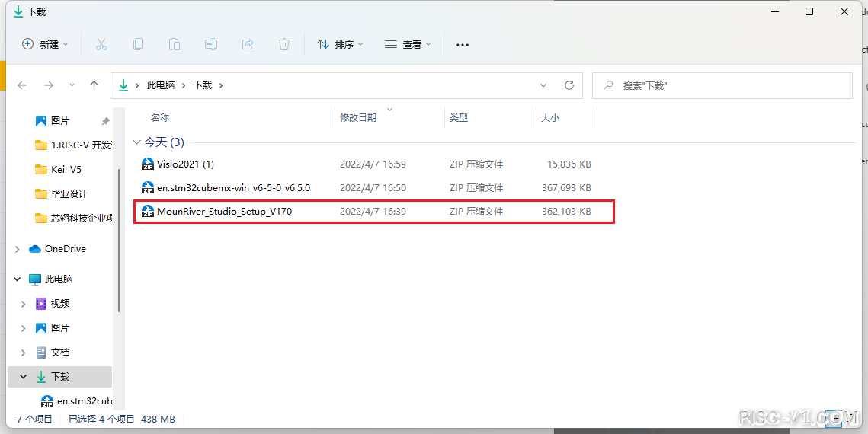This screenshot has width=868, height=434.
Task: Open the three-dot more options menu
Action: tap(463, 44)
